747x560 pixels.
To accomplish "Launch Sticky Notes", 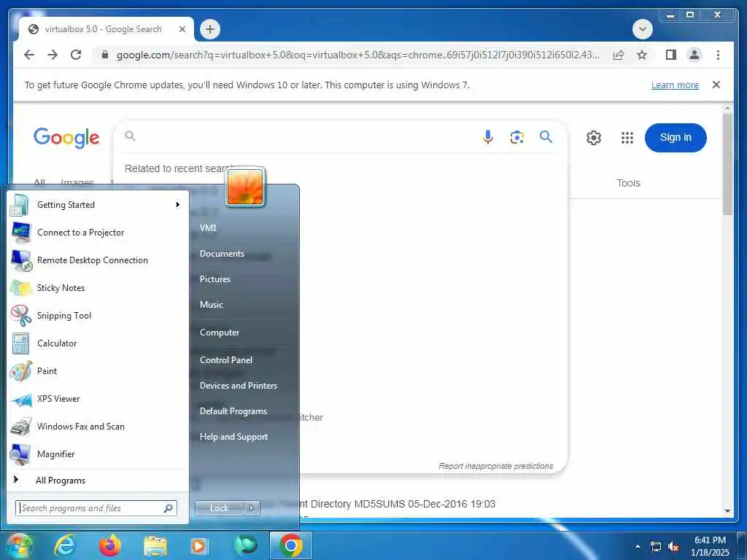I will click(98, 287).
